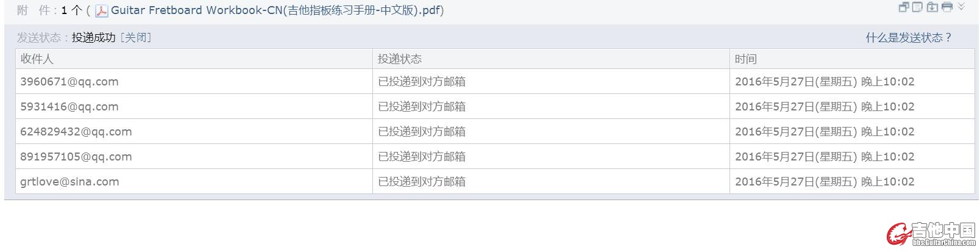Click the PDF attachment file icon
The width and height of the screenshot is (980, 252).
point(102,11)
